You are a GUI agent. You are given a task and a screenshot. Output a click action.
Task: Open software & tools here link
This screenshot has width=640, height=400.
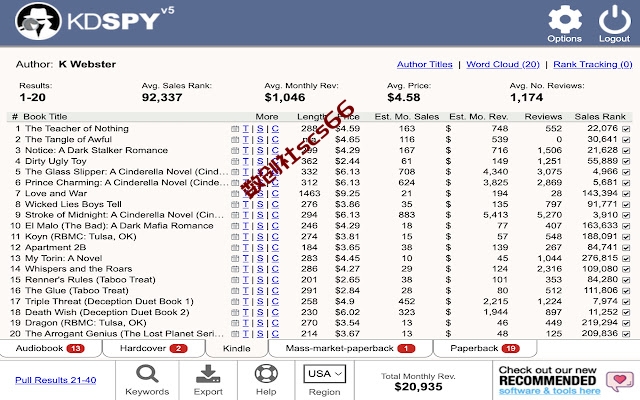tap(549, 391)
